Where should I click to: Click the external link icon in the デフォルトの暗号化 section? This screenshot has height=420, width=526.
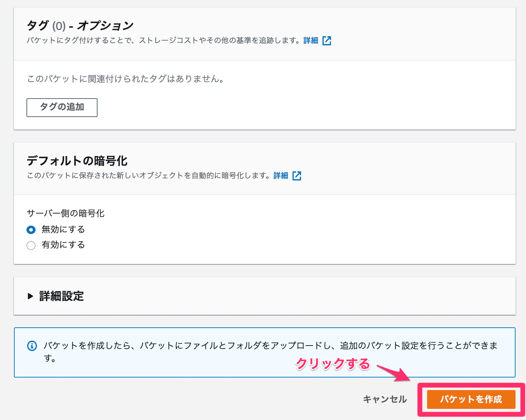[297, 176]
